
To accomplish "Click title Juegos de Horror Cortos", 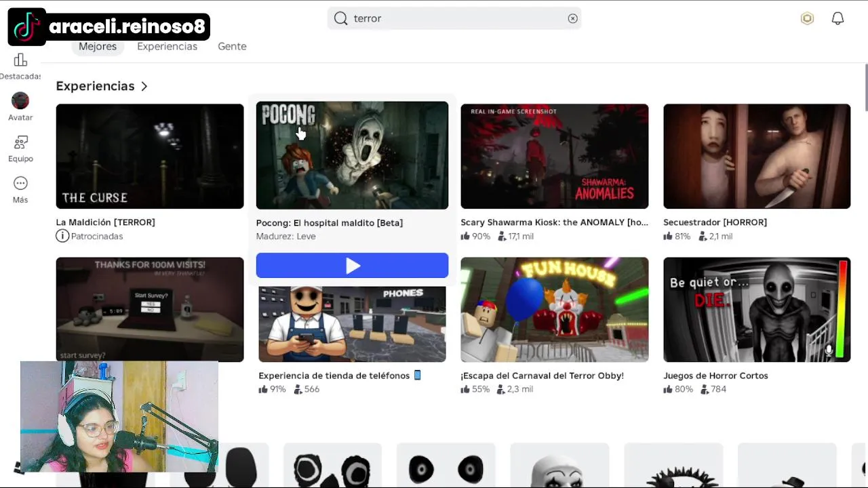I will click(x=715, y=375).
